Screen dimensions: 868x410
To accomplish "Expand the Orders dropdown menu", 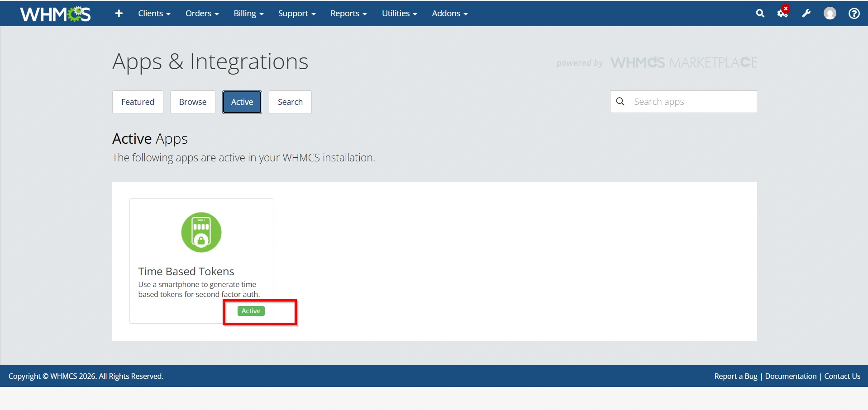I will pos(202,14).
